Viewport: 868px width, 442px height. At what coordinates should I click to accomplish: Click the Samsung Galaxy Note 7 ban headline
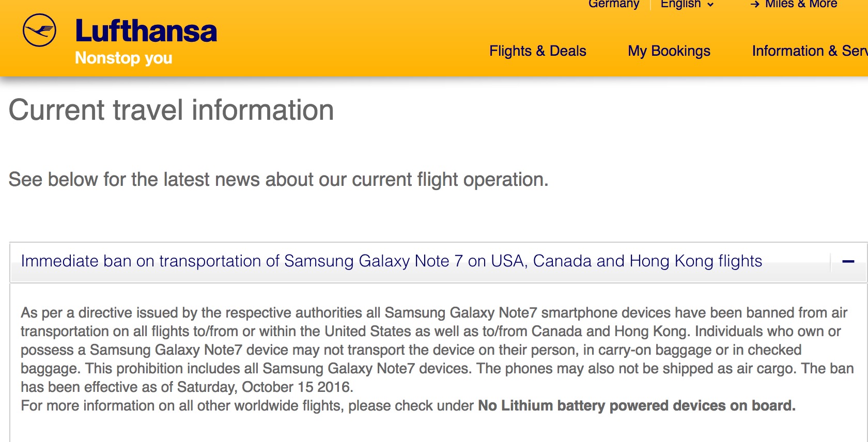392,261
